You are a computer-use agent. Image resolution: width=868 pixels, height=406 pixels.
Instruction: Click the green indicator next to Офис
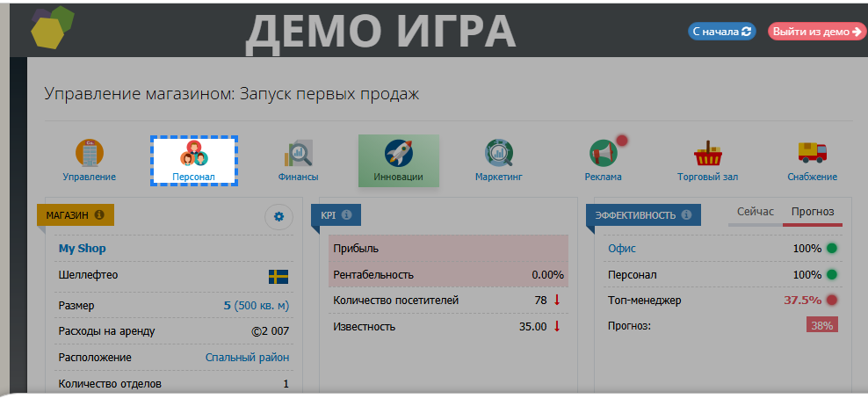click(x=831, y=248)
